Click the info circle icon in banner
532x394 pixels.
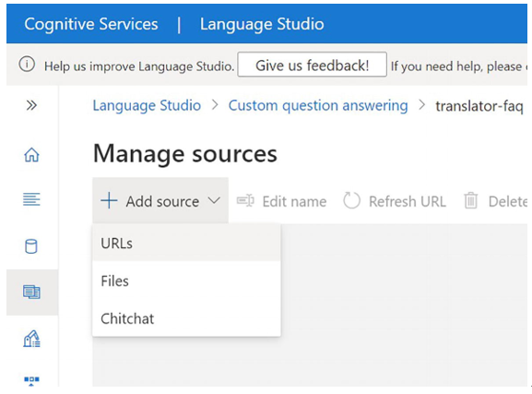click(27, 65)
